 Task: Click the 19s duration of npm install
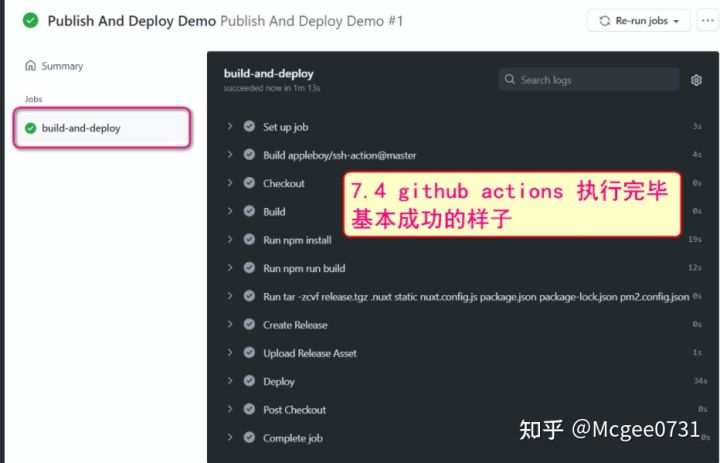click(695, 239)
